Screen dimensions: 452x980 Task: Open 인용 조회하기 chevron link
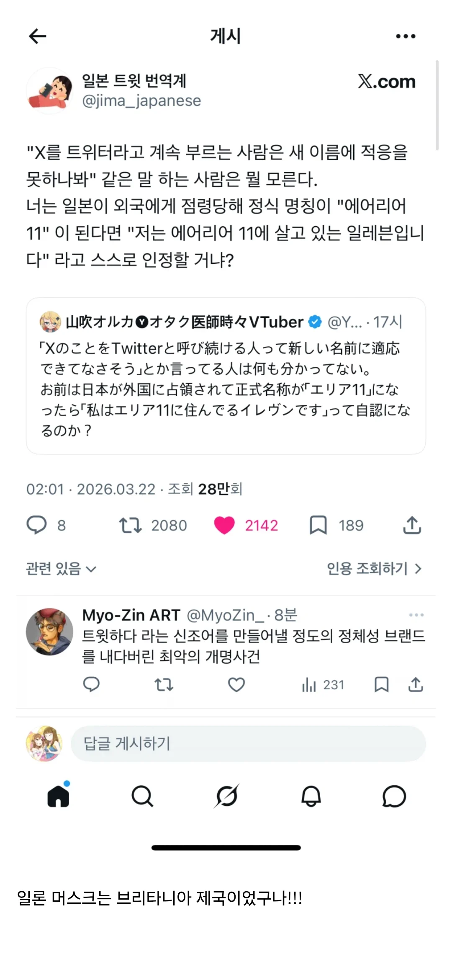click(374, 568)
